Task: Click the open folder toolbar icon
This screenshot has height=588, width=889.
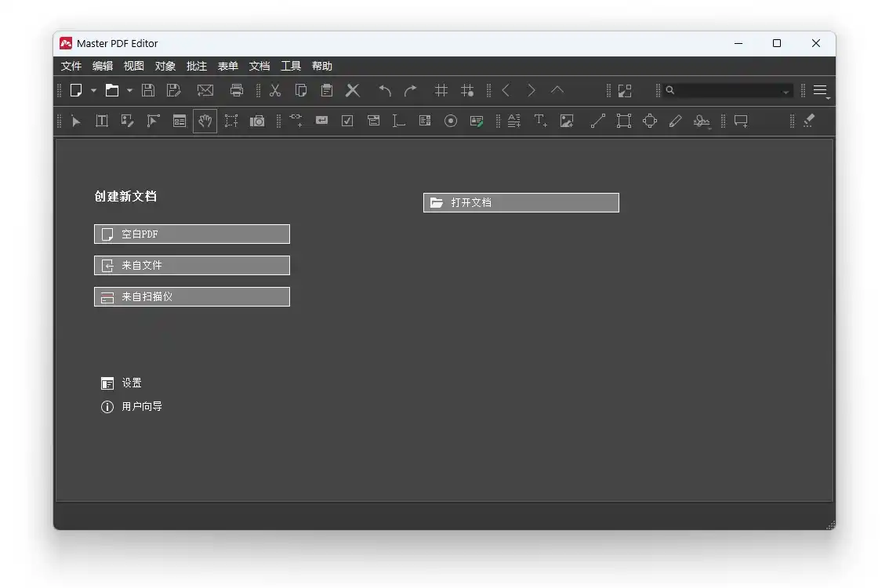Action: [x=112, y=90]
